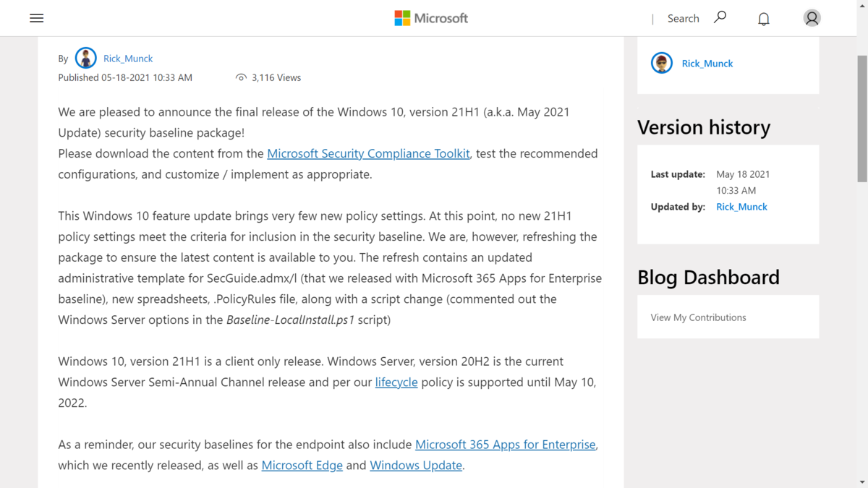The image size is (868, 488).
Task: Click Rick_Munck name in sidebar card
Action: tap(707, 64)
